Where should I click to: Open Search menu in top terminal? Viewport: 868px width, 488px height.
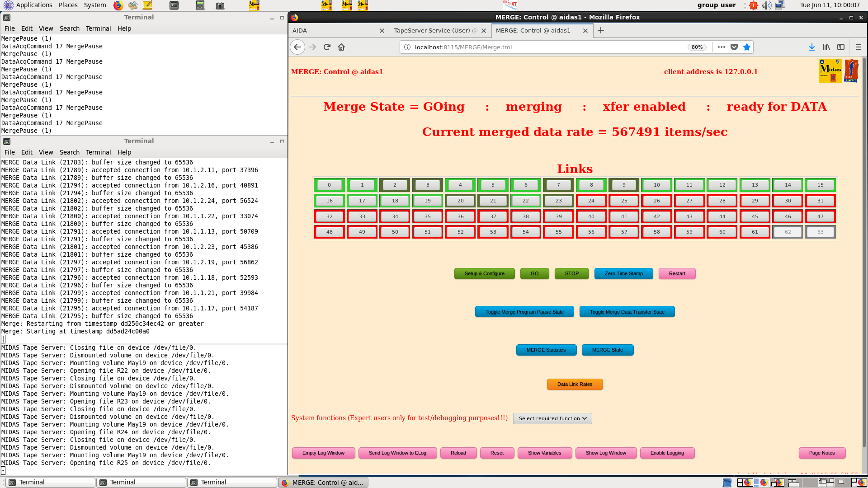[69, 28]
